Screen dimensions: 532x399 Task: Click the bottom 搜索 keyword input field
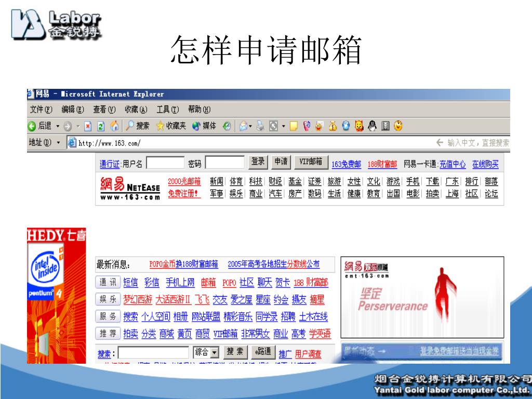153,353
